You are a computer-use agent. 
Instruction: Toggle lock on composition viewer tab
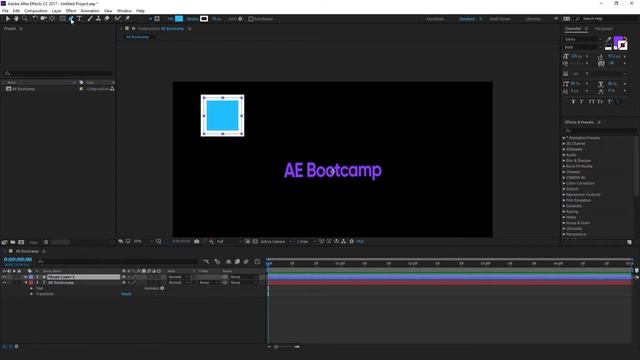point(133,29)
